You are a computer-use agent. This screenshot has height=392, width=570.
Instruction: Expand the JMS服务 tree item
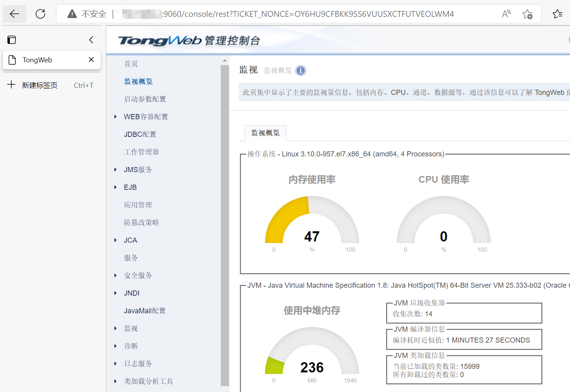(115, 169)
